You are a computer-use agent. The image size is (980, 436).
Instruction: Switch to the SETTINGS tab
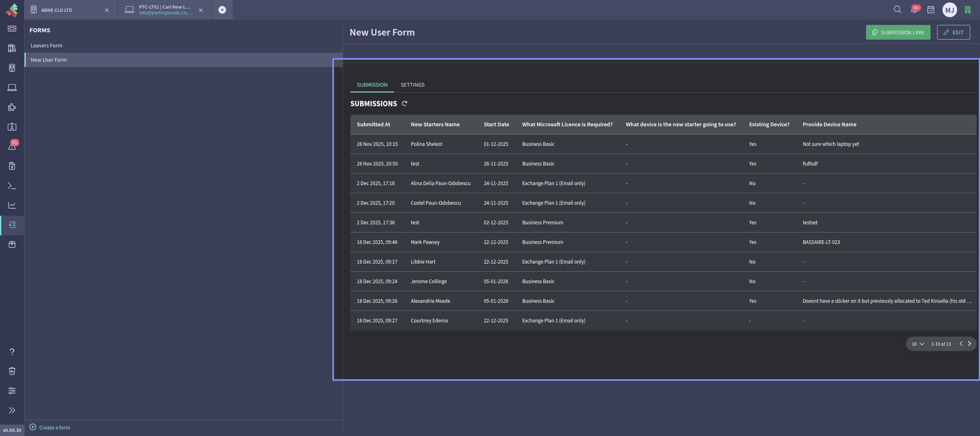tap(412, 85)
